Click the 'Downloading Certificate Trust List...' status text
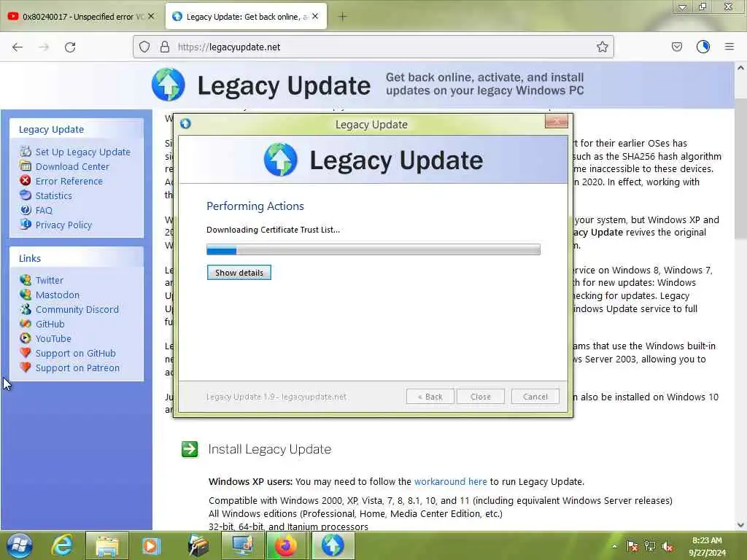Image resolution: width=747 pixels, height=560 pixels. [x=273, y=230]
